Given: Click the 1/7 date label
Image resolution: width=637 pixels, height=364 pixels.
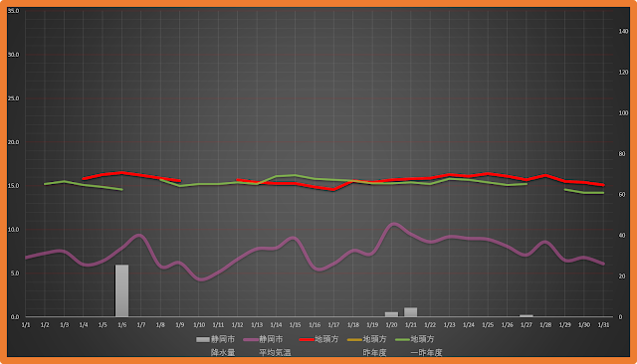Looking at the screenshot, I should pos(141,325).
